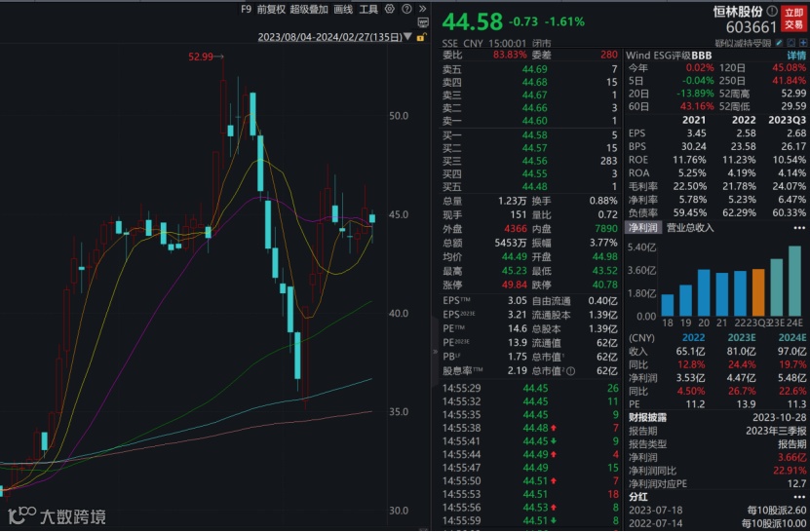Image resolution: width=810 pixels, height=532 pixels.
Task: Click the date range 2023/08/04-2024/02/27 text
Action: pos(329,37)
